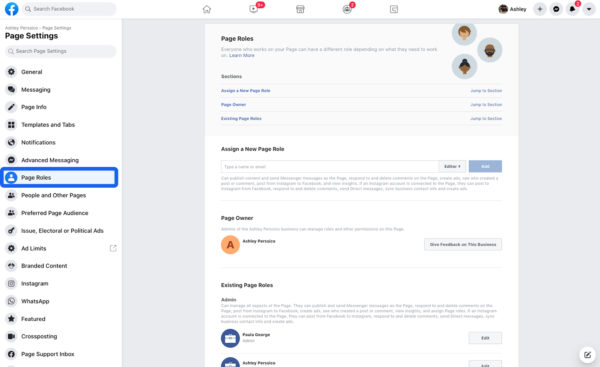
Task: Open the Home icon in top navigation
Action: (207, 9)
